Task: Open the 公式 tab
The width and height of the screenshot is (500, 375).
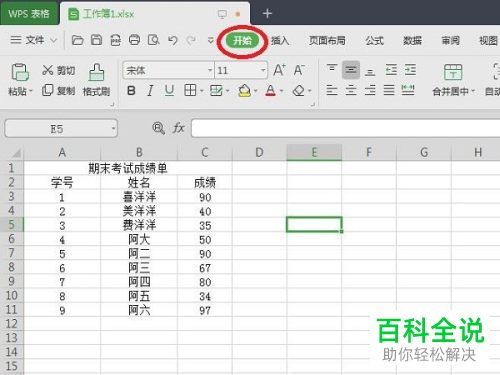Action: 374,41
